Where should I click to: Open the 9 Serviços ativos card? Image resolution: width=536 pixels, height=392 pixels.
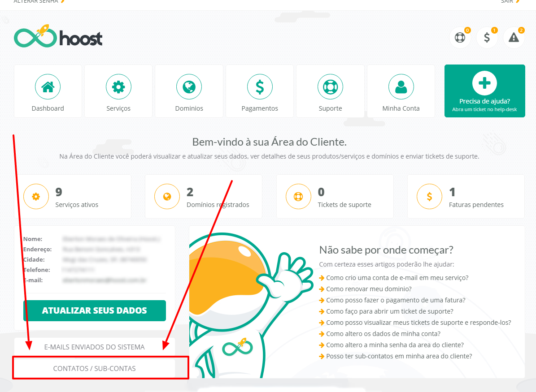click(73, 197)
